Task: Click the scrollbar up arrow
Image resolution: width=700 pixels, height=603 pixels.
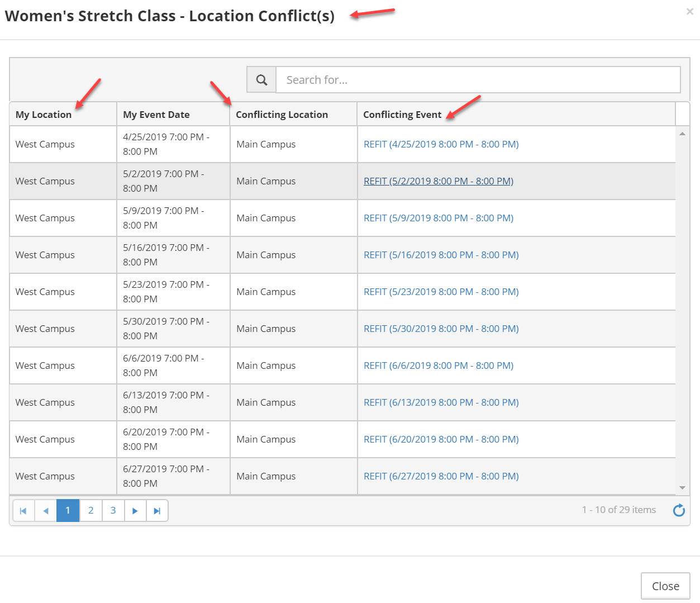Action: [x=682, y=134]
